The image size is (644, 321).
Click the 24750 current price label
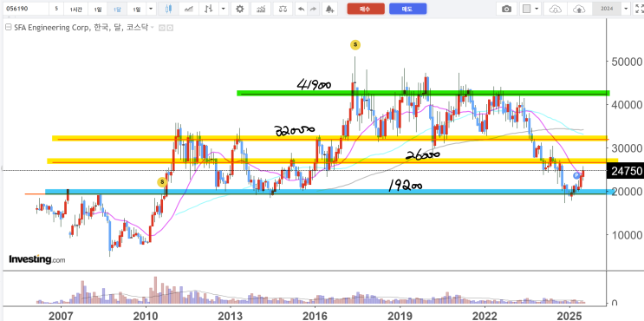[626, 171]
